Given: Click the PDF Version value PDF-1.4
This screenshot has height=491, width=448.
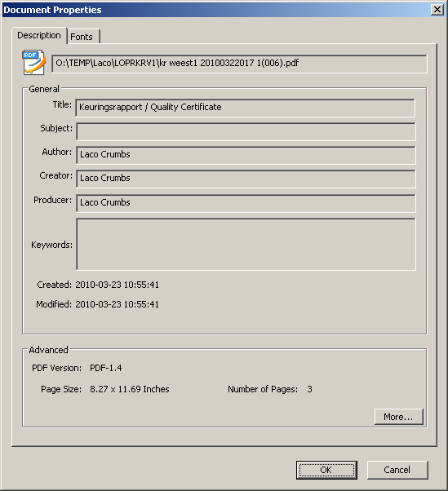Looking at the screenshot, I should coord(106,368).
